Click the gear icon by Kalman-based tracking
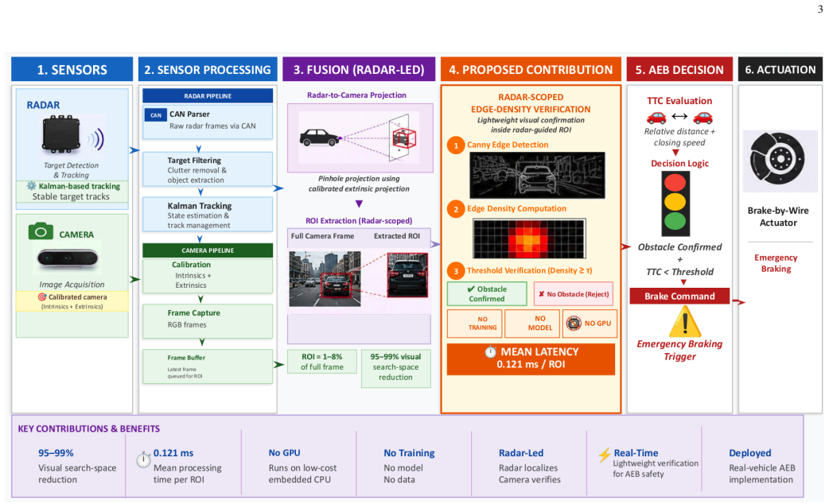 31,186
